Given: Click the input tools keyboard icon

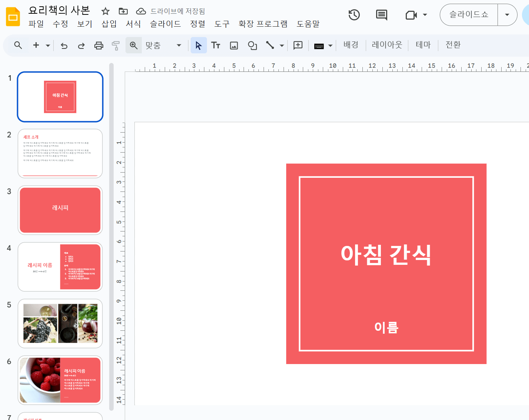Looking at the screenshot, I should [x=319, y=46].
